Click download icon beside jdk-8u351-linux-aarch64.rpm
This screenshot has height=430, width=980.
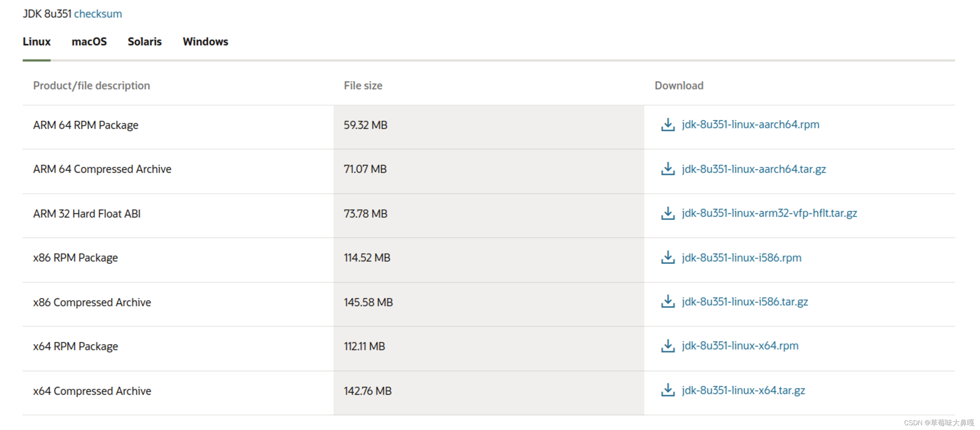(x=668, y=125)
